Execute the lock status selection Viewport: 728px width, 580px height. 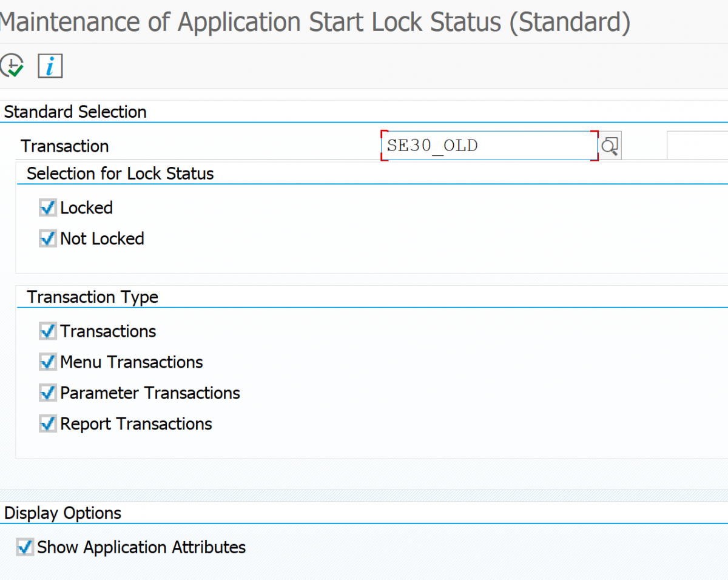coord(12,65)
